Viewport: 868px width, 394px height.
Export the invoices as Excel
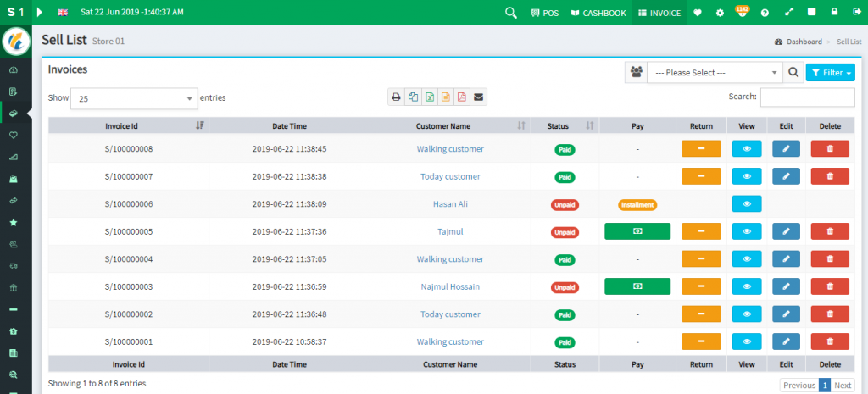pyautogui.click(x=430, y=97)
